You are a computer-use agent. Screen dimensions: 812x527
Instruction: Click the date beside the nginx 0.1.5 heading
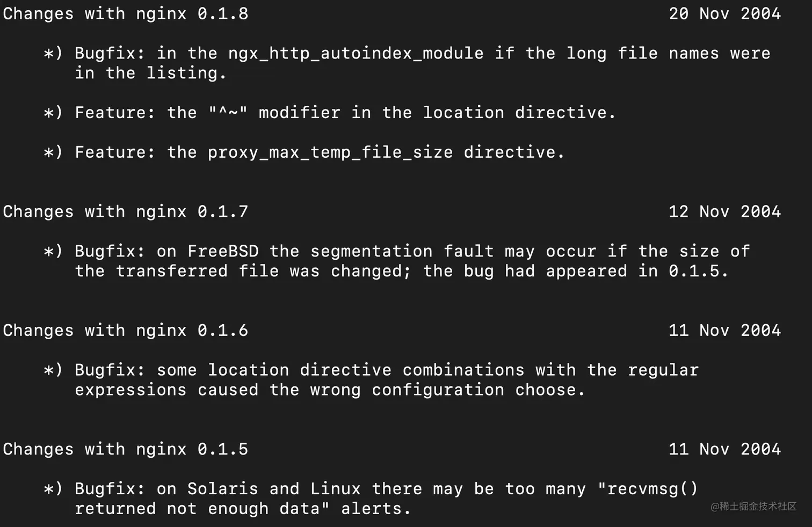coord(724,449)
